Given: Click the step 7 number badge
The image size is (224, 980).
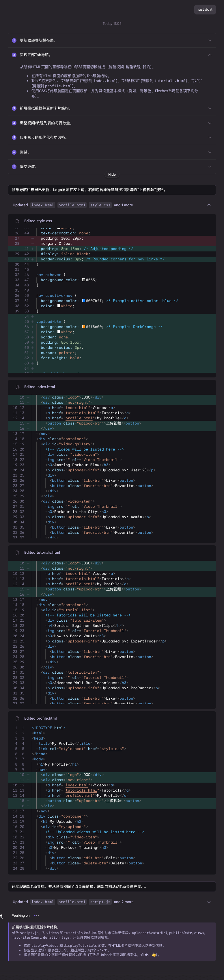Looking at the screenshot, I should pyautogui.click(x=14, y=167).
